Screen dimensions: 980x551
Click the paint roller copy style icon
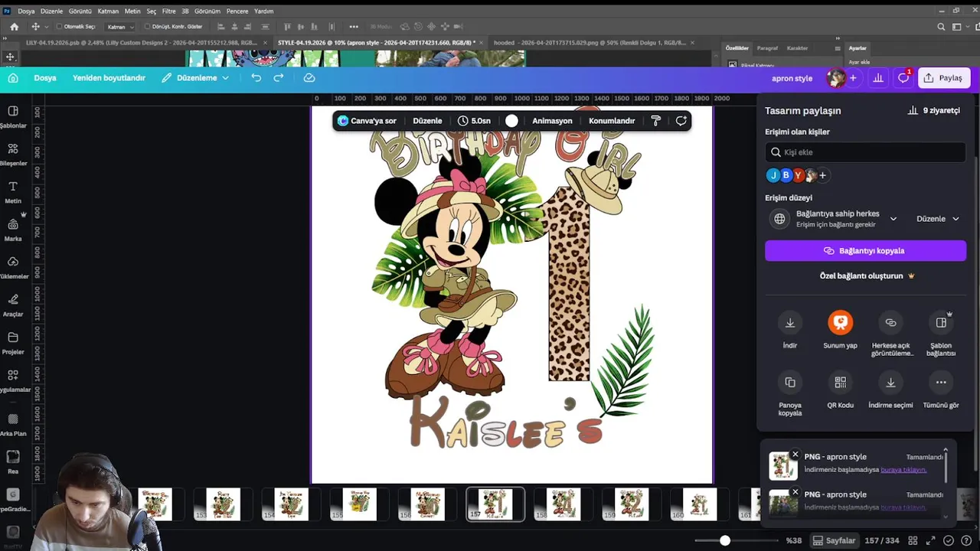point(655,121)
